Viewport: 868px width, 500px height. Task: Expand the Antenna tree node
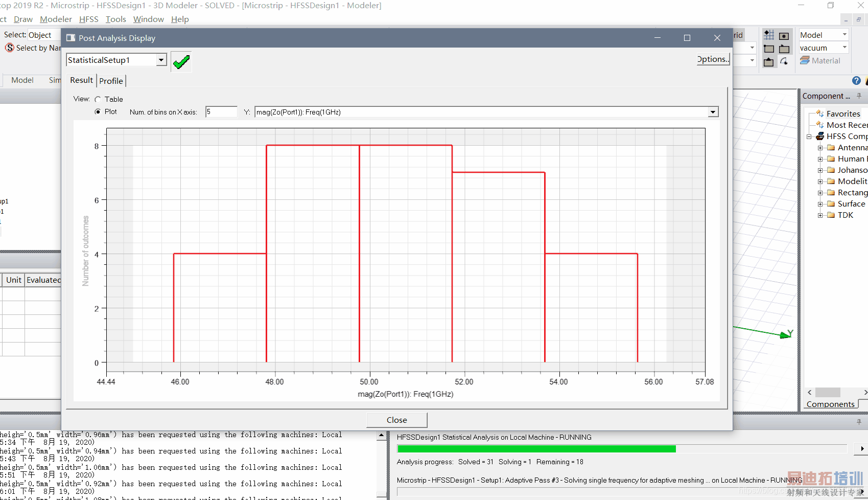[x=820, y=148]
